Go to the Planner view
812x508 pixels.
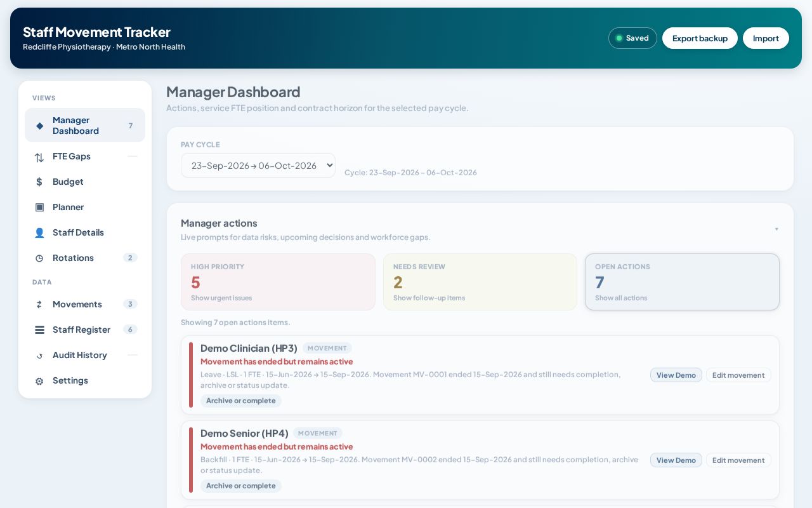85,207
